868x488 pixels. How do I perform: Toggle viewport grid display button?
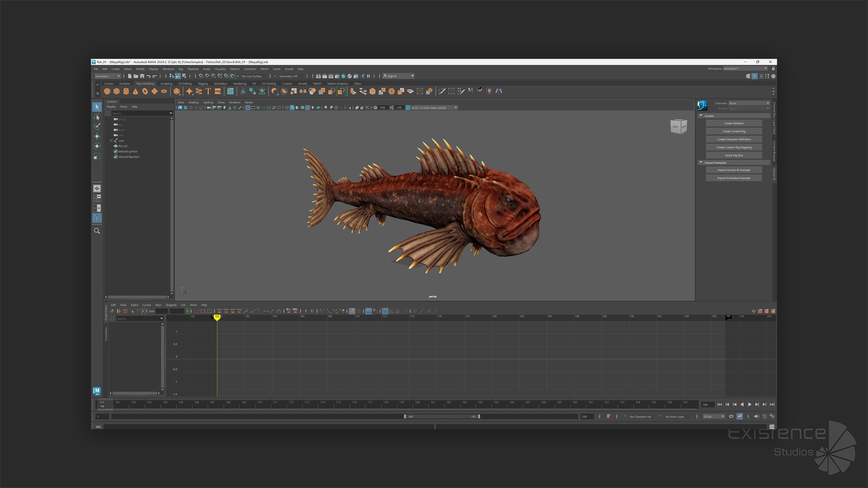coord(248,108)
